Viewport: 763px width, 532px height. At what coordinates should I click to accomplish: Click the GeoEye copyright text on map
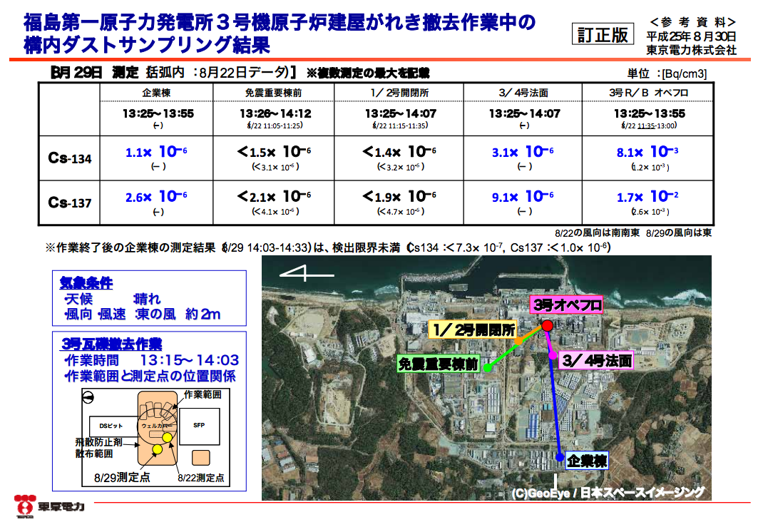coord(608,492)
